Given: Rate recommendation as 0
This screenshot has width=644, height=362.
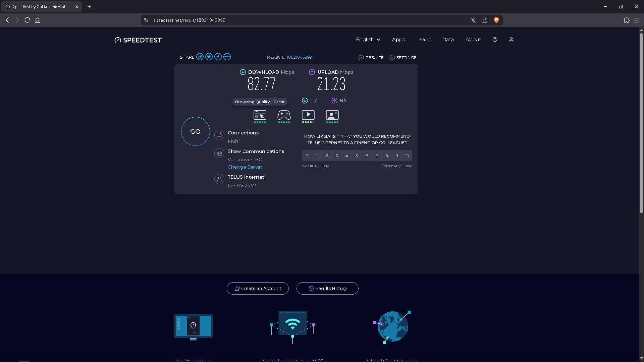Looking at the screenshot, I should tap(307, 156).
